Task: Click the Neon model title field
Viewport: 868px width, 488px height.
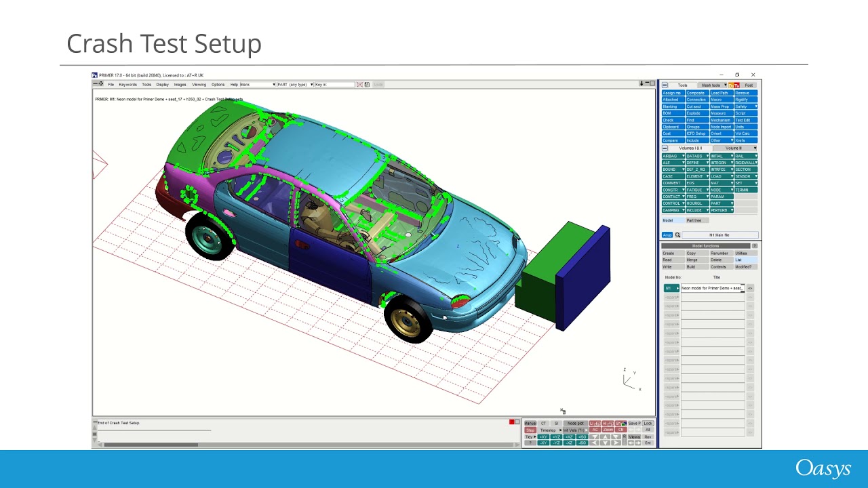Action: [713, 288]
